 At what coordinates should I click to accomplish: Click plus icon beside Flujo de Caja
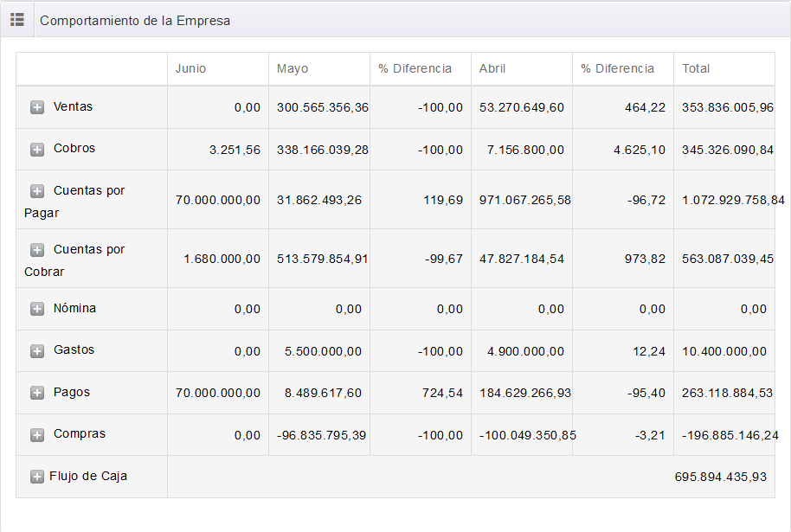37,477
